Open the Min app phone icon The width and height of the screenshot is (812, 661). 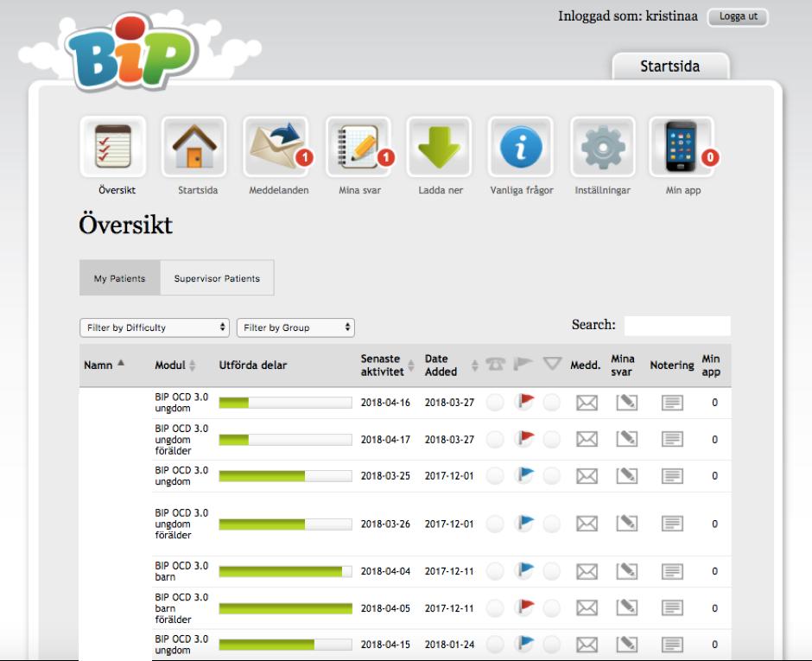point(682,147)
